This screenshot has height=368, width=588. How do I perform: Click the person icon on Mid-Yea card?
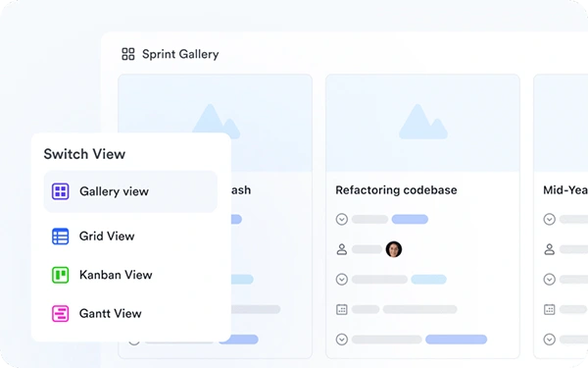click(550, 249)
